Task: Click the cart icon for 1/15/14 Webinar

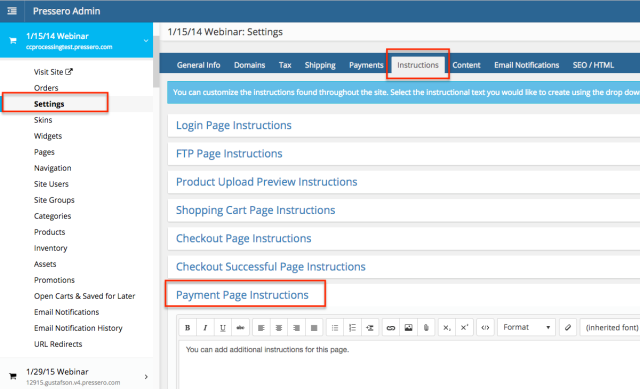Action: tap(13, 40)
